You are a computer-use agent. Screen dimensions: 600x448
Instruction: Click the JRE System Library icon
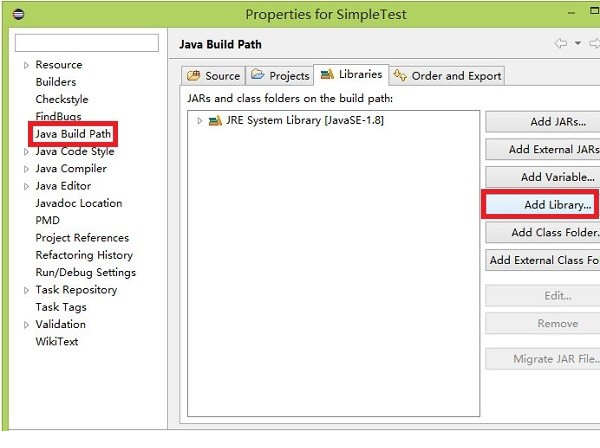tap(215, 121)
